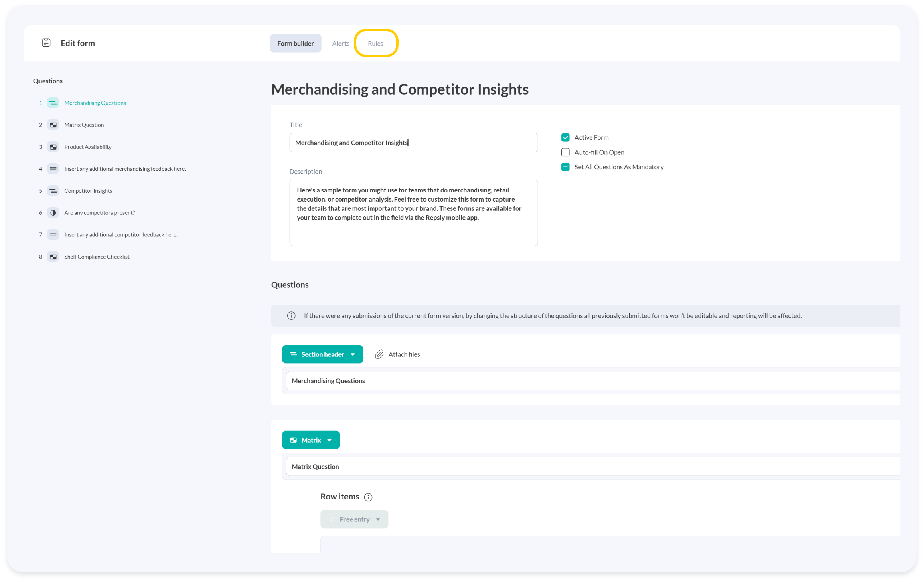Toggle Set All Questions As Mandatory
Screen dimensions: 924x582
pos(565,167)
